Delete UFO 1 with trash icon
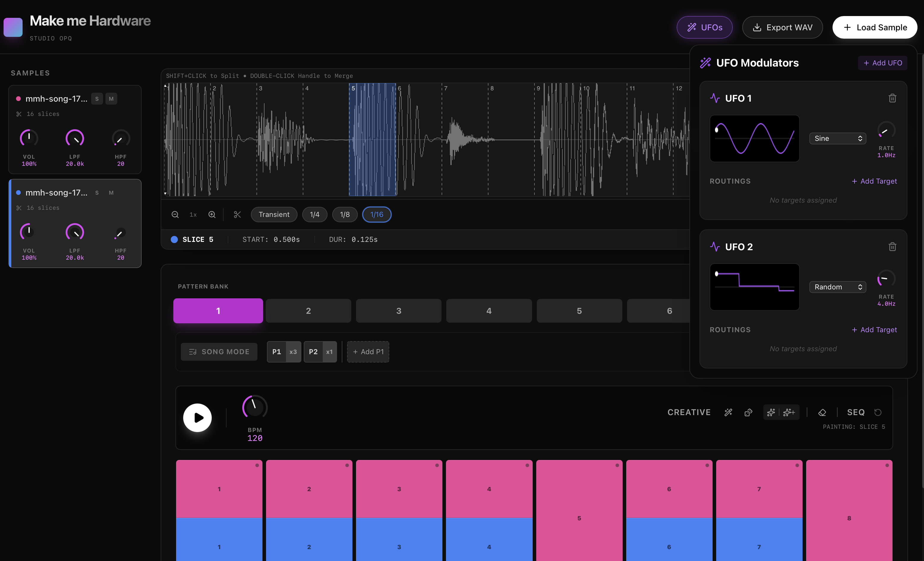 893,98
